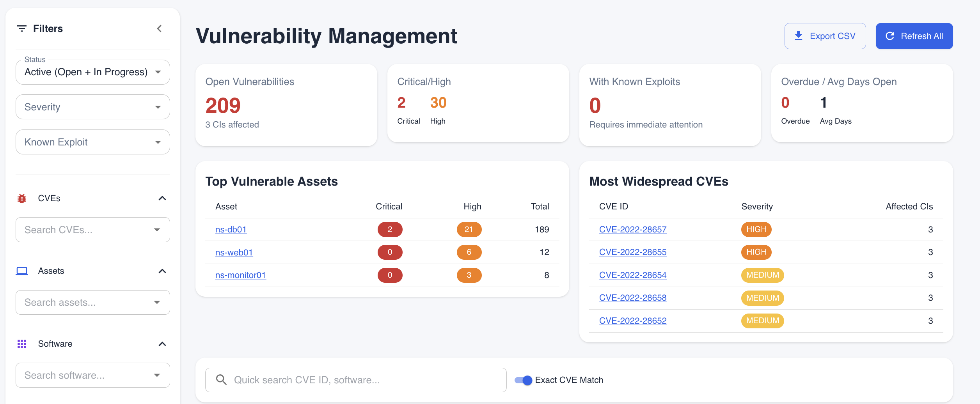Collapse the Software filter section

(163, 344)
